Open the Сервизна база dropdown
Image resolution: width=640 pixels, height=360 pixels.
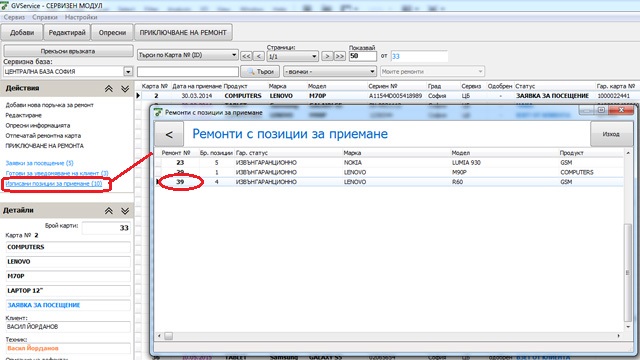pyautogui.click(x=128, y=71)
